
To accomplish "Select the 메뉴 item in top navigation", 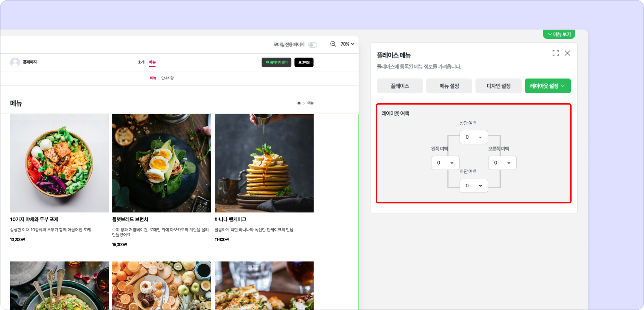I will coord(152,62).
